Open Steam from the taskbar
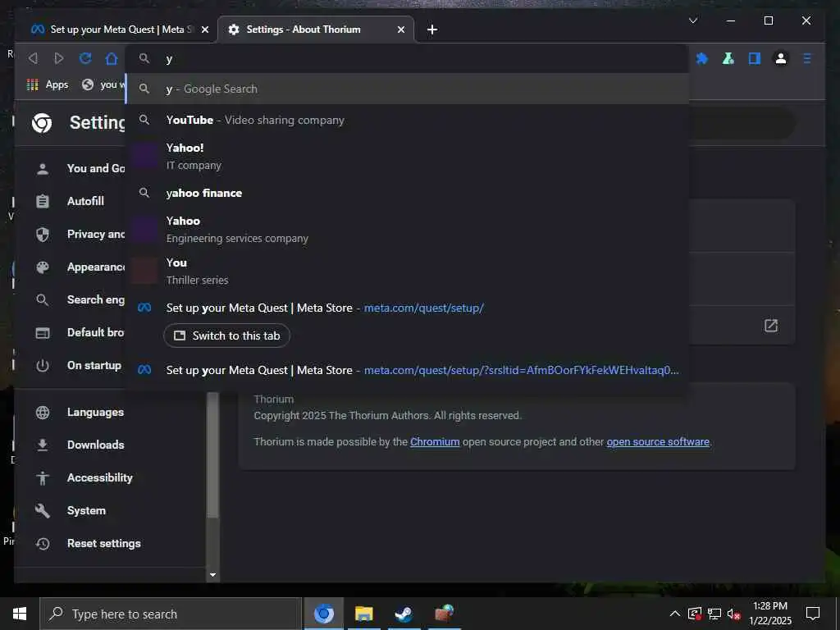840x630 pixels. 404,614
